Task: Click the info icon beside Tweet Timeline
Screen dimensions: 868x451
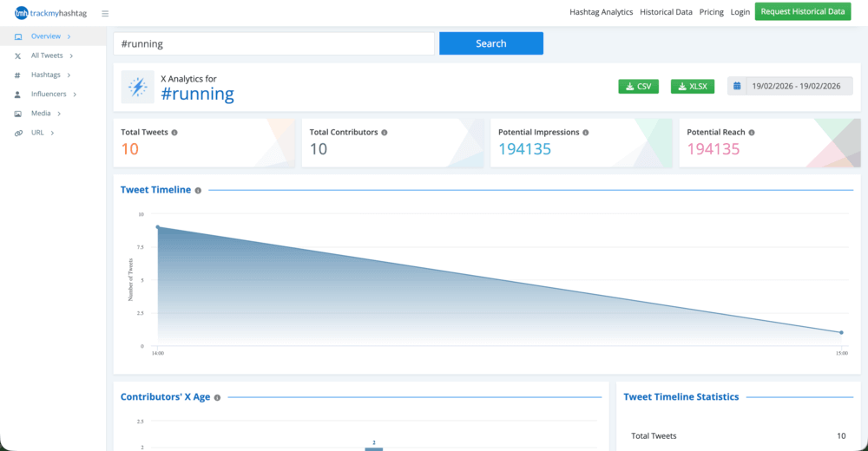Action: click(198, 190)
